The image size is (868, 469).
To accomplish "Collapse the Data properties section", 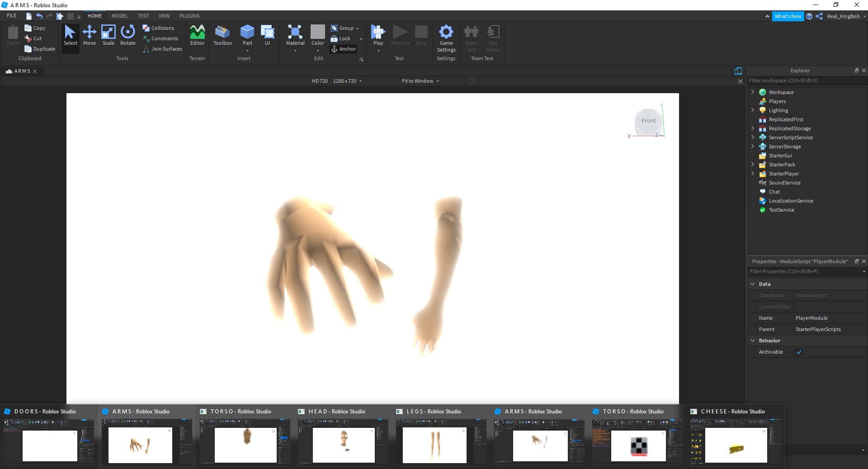I will tap(753, 284).
